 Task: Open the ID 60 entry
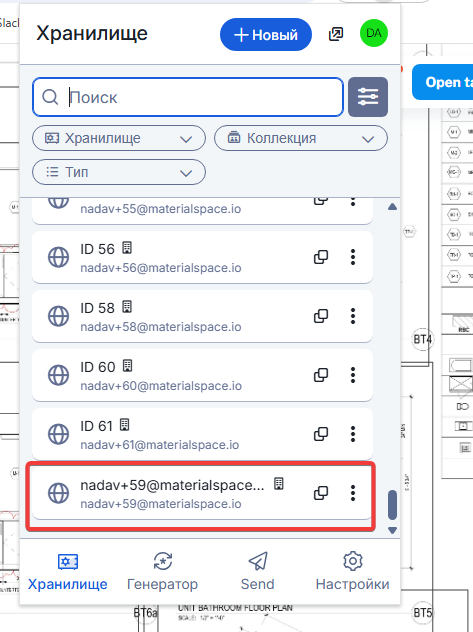point(202,375)
